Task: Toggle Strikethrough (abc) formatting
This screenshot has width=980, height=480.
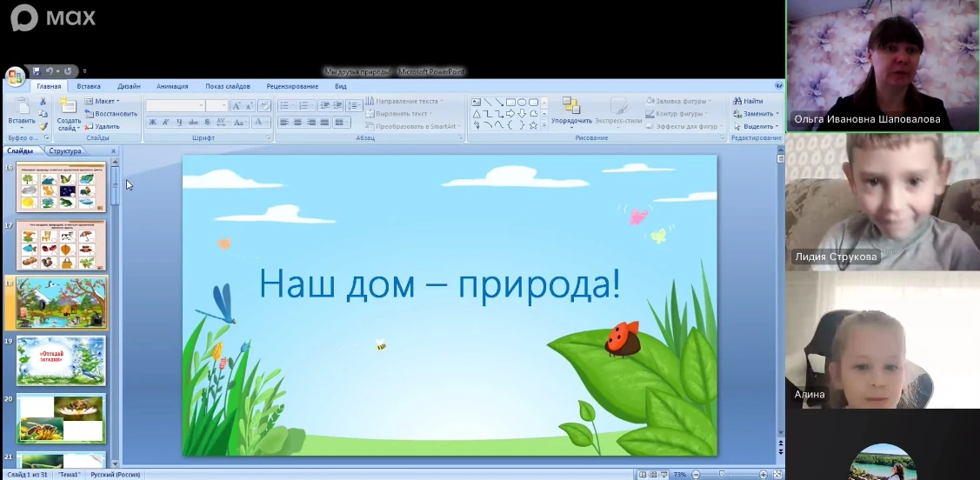Action: tap(193, 122)
